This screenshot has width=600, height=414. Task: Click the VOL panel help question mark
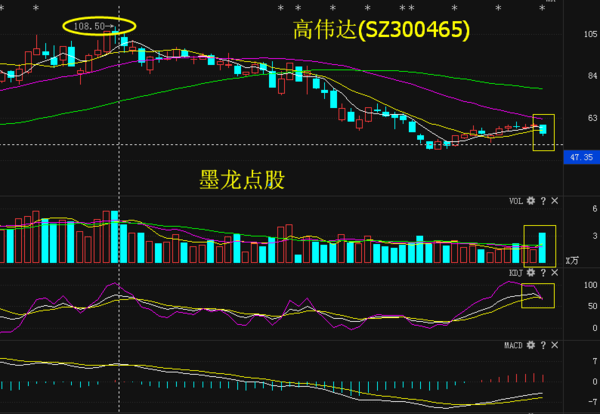pyautogui.click(x=543, y=201)
